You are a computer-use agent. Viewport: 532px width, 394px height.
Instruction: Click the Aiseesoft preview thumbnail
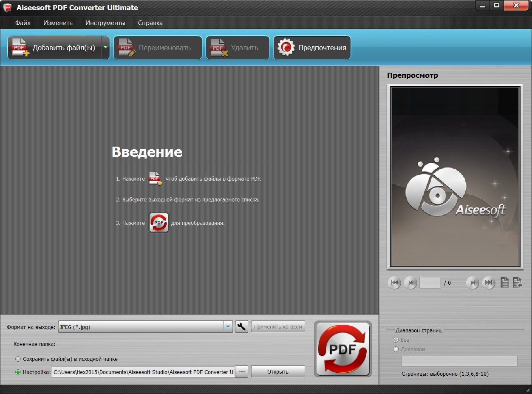455,177
